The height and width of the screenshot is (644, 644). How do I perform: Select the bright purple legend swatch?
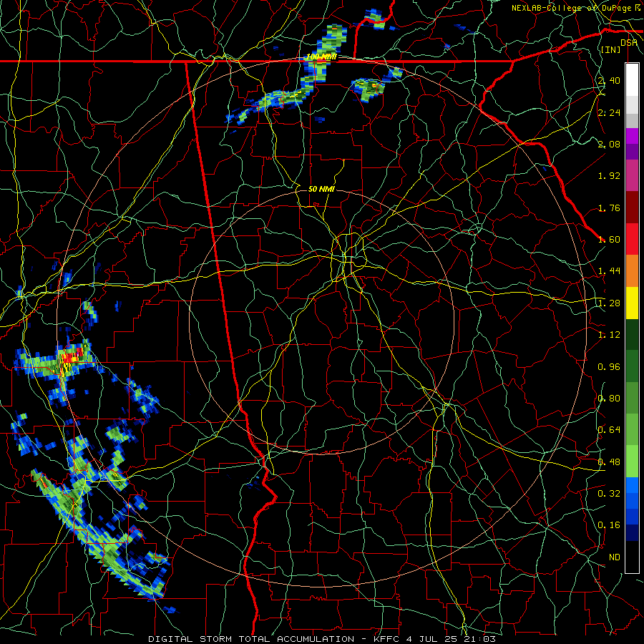pos(632,136)
